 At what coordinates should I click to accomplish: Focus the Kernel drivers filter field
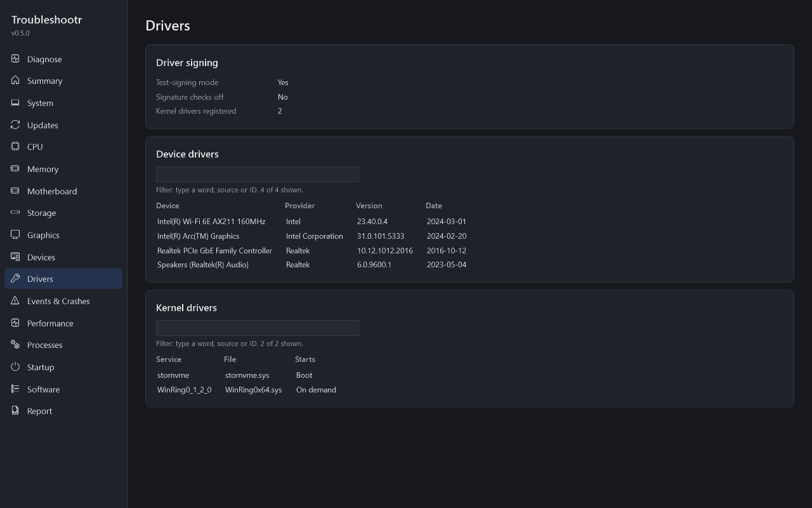(x=258, y=328)
